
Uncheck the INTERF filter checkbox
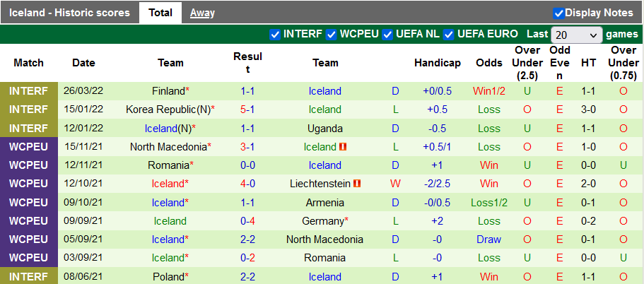(x=275, y=34)
